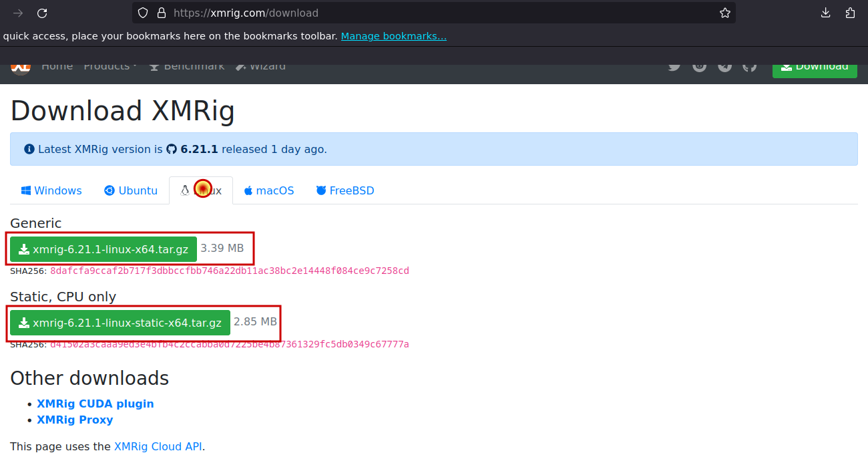Image resolution: width=868 pixels, height=463 pixels.
Task: Bookmark the page via the star icon
Action: (725, 13)
